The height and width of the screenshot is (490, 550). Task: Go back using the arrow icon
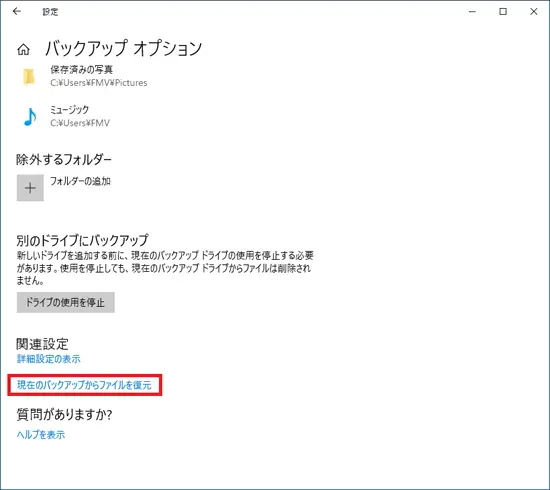tap(16, 12)
